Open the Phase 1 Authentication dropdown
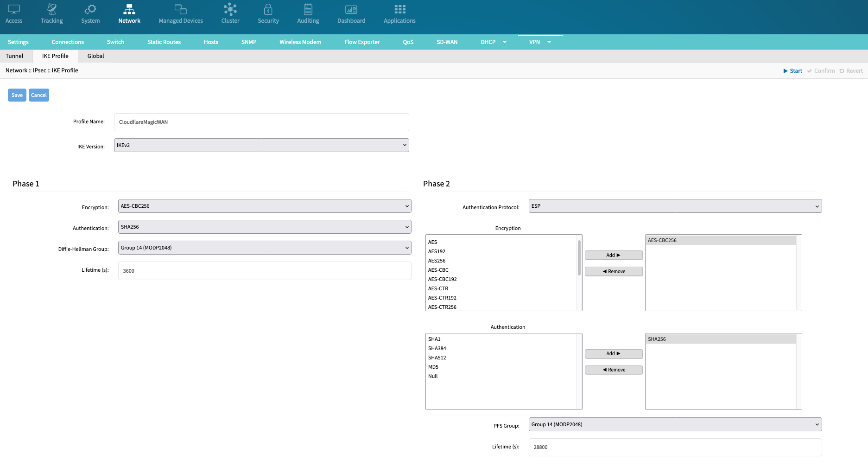This screenshot has height=467, width=868. 265,227
